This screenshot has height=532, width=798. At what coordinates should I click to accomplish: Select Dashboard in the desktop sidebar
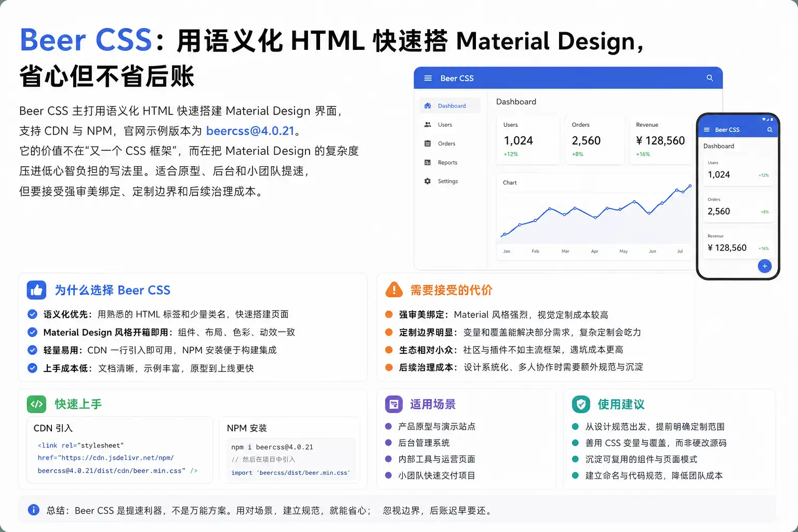[x=450, y=106]
